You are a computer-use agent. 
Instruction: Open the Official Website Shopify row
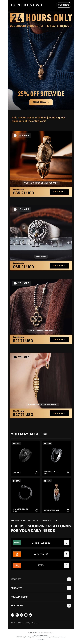[41, 543]
